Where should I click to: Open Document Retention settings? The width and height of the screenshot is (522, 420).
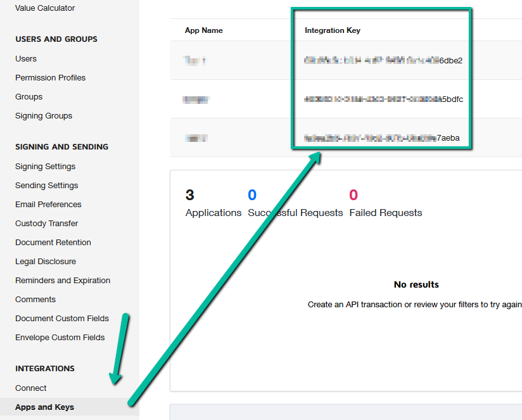coord(53,242)
